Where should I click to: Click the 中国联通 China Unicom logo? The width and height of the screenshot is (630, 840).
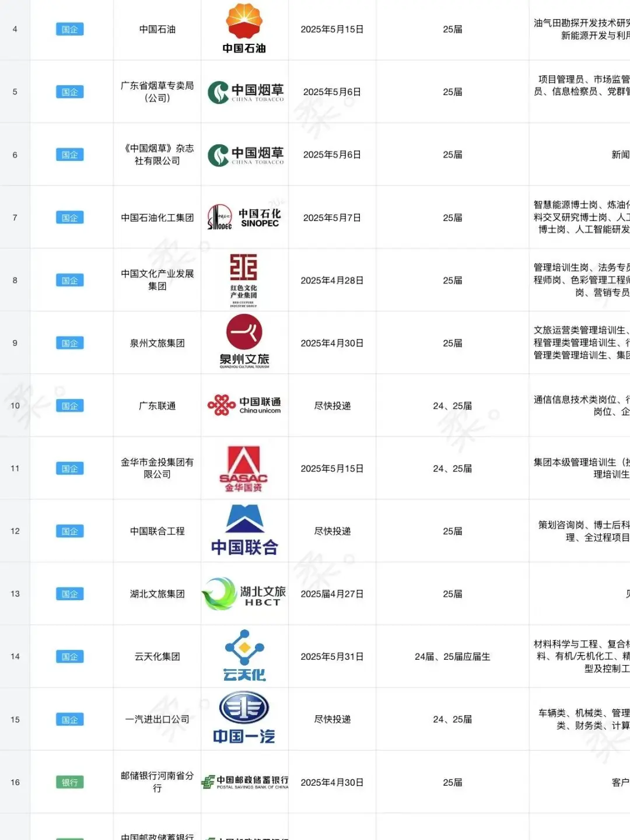(244, 405)
